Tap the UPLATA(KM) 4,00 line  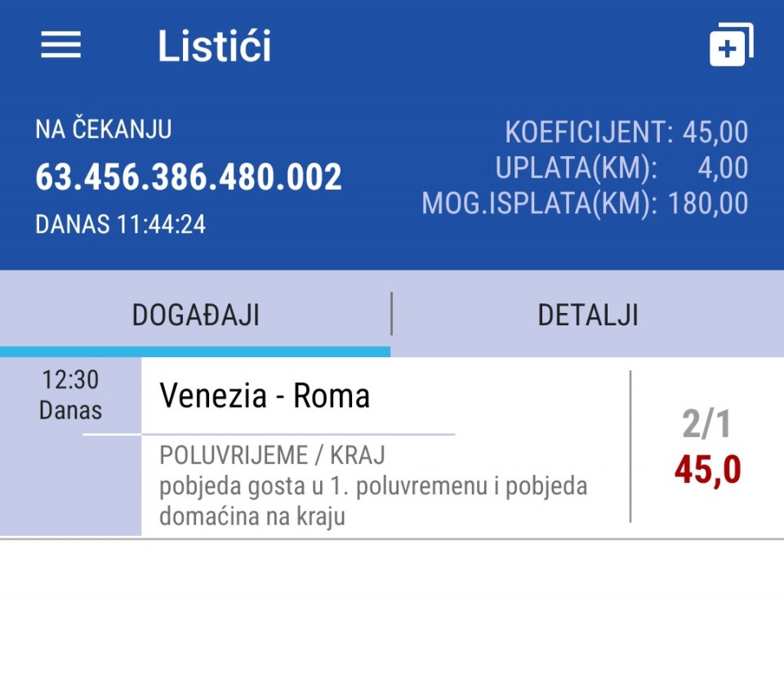(x=621, y=168)
